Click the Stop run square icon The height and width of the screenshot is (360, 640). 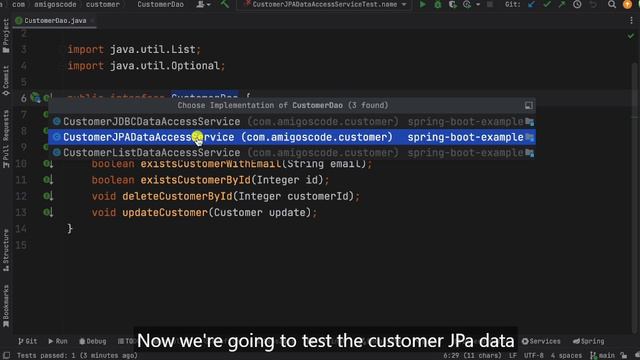coord(490,4)
